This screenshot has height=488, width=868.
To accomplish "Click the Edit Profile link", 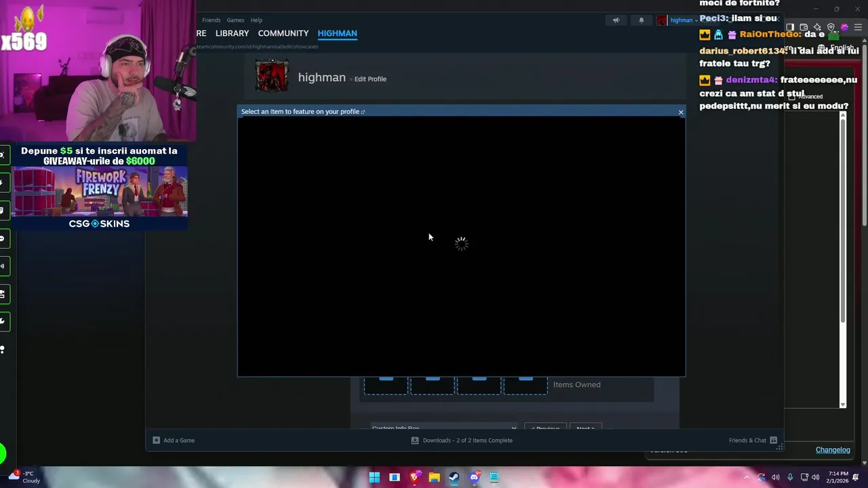I will [370, 79].
